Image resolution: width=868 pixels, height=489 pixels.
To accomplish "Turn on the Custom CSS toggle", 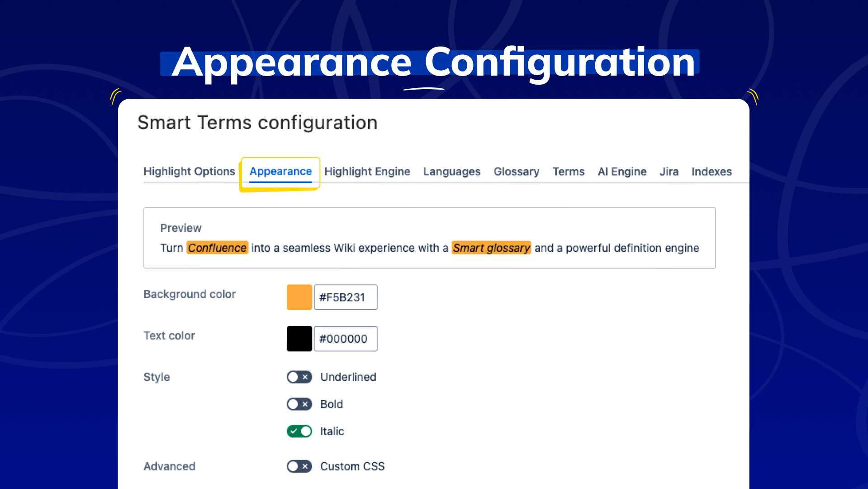I will click(299, 466).
